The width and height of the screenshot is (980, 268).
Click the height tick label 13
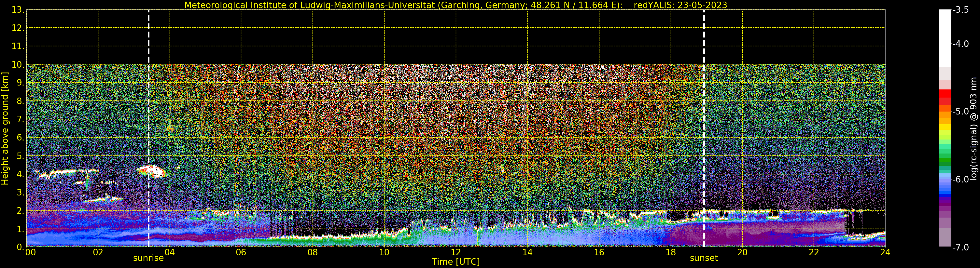click(17, 9)
